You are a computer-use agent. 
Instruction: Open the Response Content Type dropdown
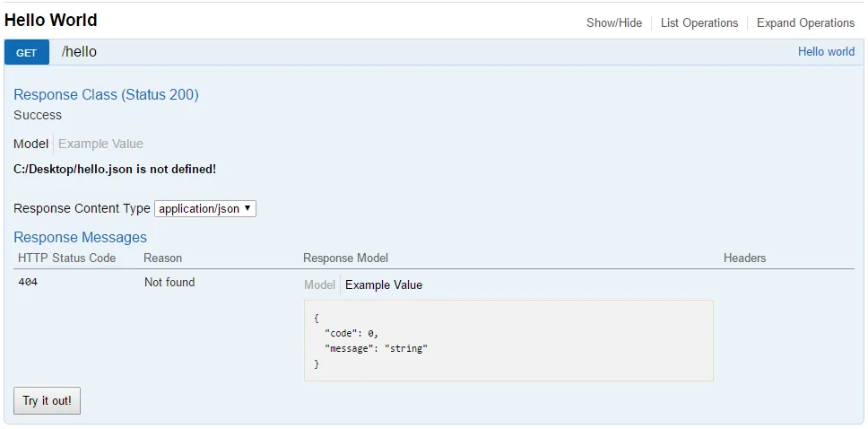205,208
